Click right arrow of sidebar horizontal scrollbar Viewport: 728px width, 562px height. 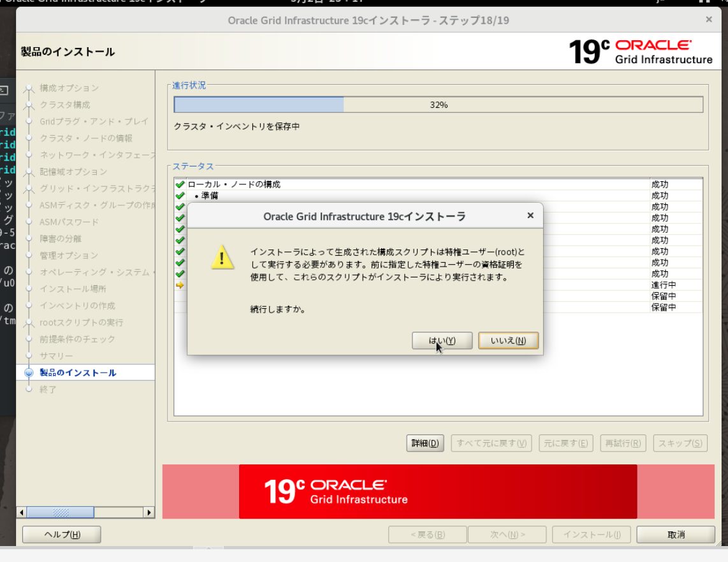click(x=149, y=512)
